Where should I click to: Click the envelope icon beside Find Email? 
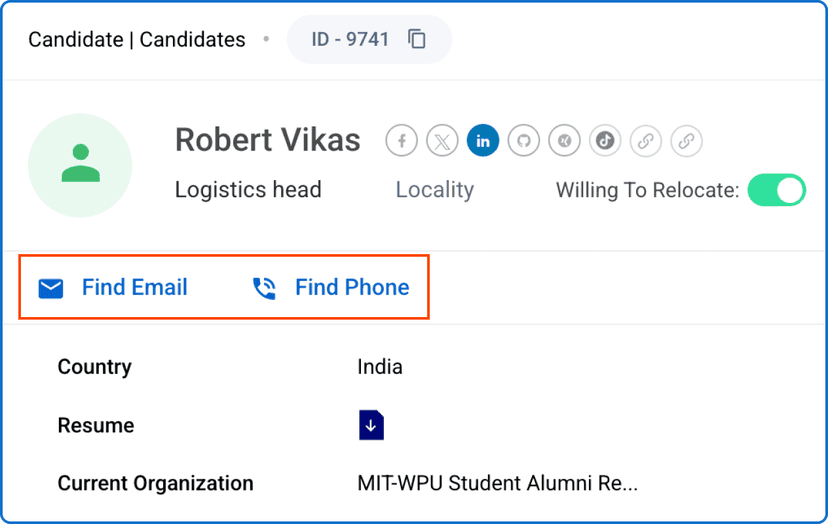click(51, 289)
